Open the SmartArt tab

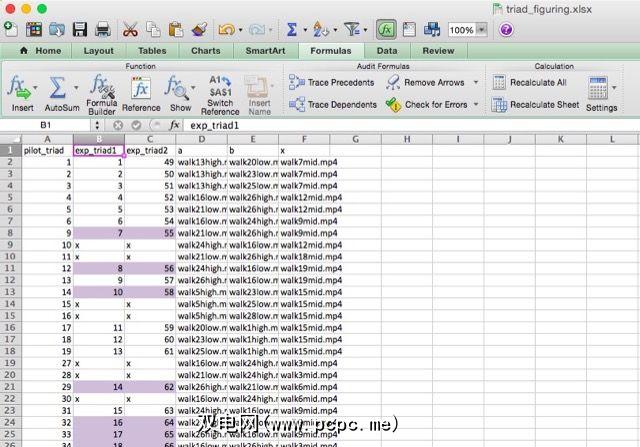[x=265, y=51]
